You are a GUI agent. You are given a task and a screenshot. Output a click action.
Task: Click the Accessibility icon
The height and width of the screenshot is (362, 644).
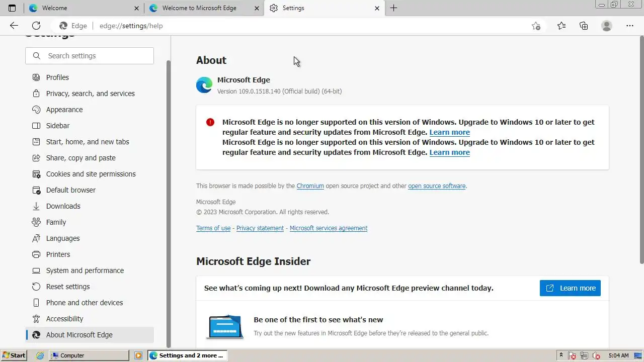(x=36, y=319)
